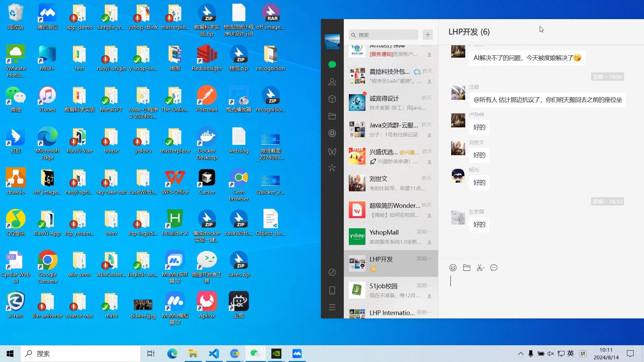Select the Cursor desktop icon

click(207, 182)
